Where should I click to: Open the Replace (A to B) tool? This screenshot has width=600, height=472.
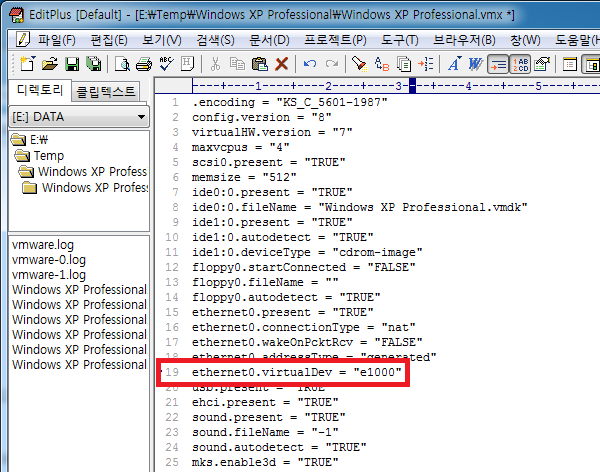click(x=382, y=64)
